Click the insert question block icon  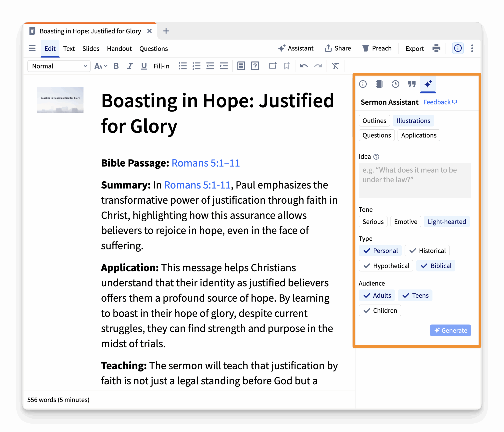pyautogui.click(x=255, y=66)
